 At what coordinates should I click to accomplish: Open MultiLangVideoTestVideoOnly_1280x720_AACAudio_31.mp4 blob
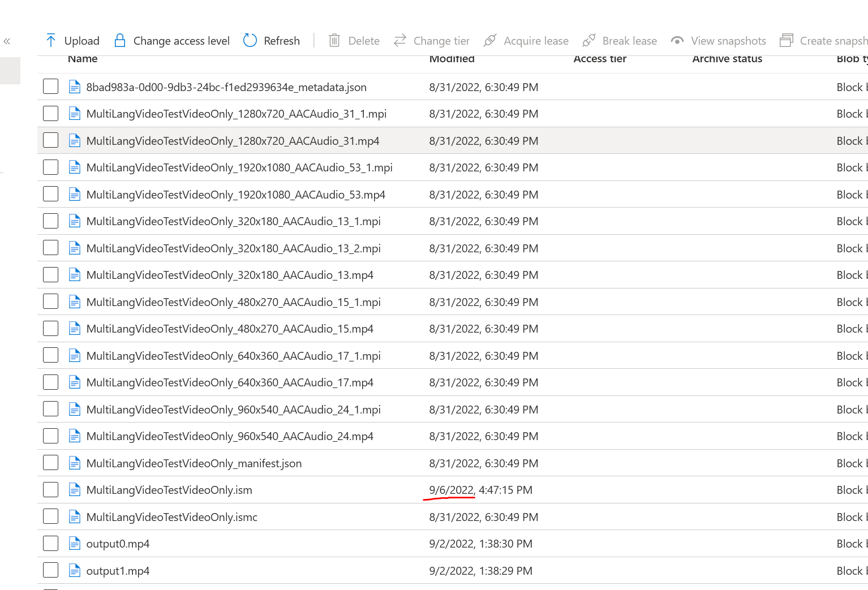tap(233, 141)
